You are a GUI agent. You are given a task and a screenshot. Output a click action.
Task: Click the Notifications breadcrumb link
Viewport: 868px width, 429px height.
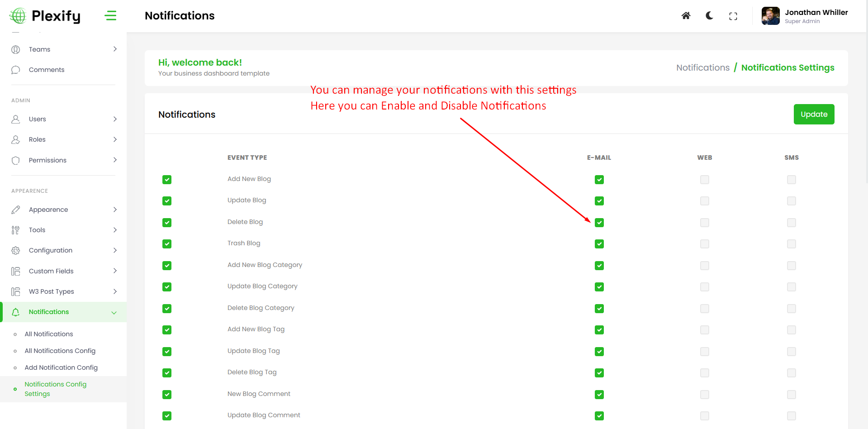pyautogui.click(x=702, y=67)
